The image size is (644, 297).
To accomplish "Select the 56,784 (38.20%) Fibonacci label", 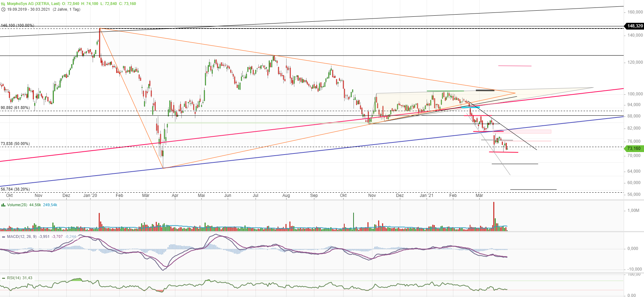I will (15, 189).
